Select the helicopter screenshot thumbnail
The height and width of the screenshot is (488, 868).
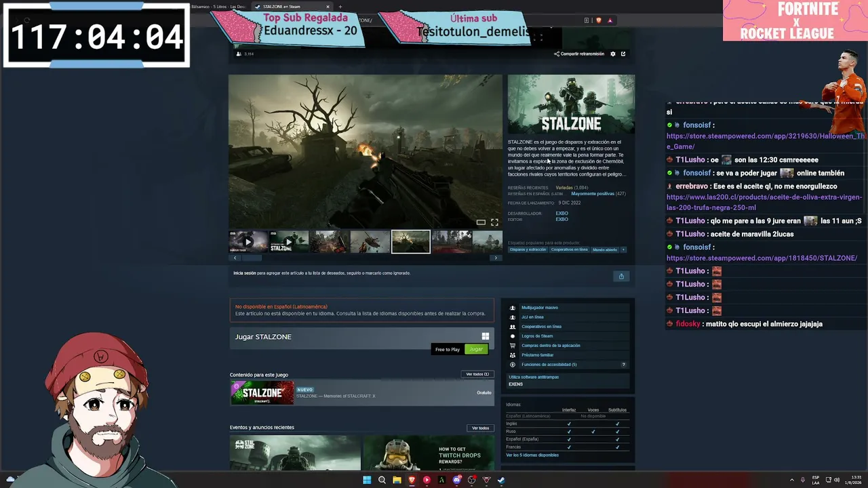click(x=370, y=241)
